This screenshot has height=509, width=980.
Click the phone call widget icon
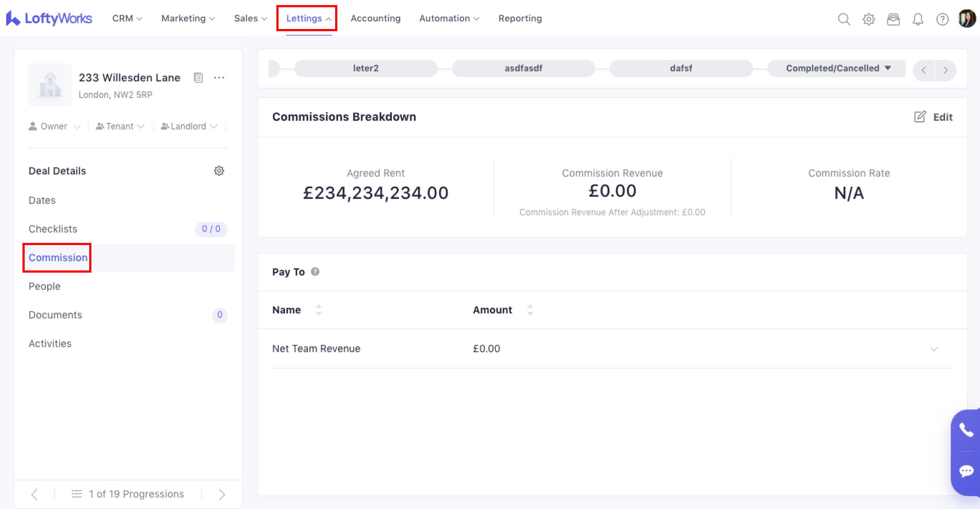click(966, 430)
